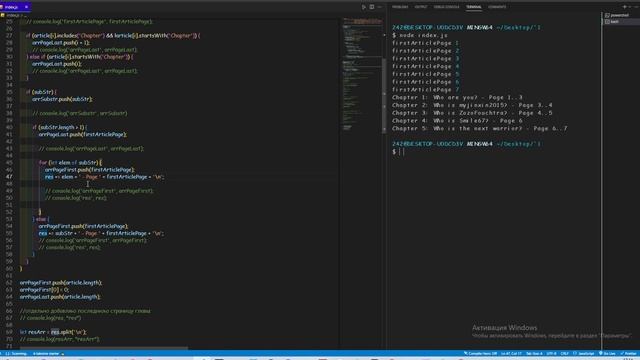Switch to the Output panel tab

pos(421,7)
